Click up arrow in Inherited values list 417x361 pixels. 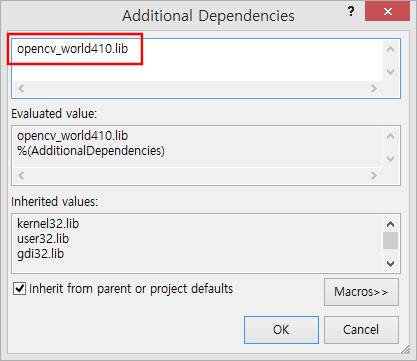pyautogui.click(x=390, y=224)
